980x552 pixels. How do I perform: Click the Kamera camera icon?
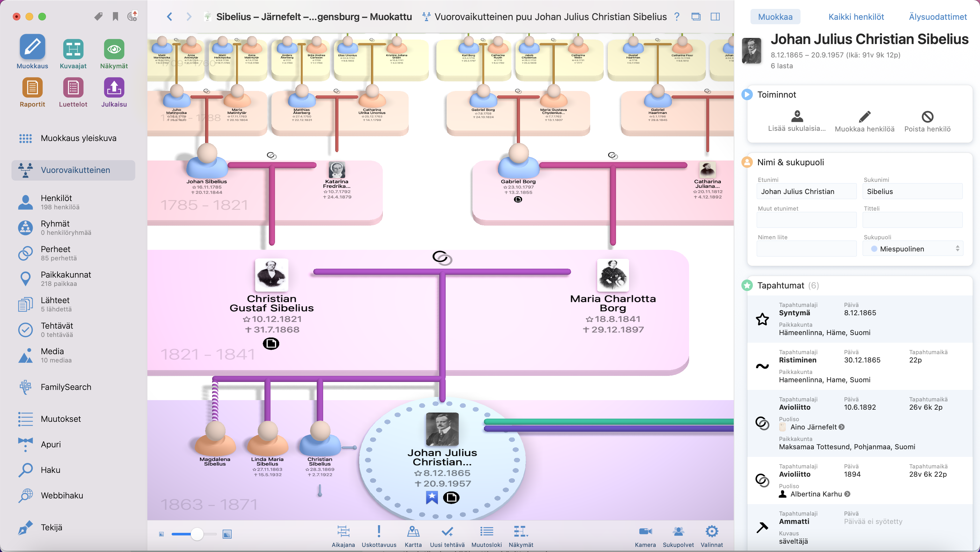[x=645, y=532]
